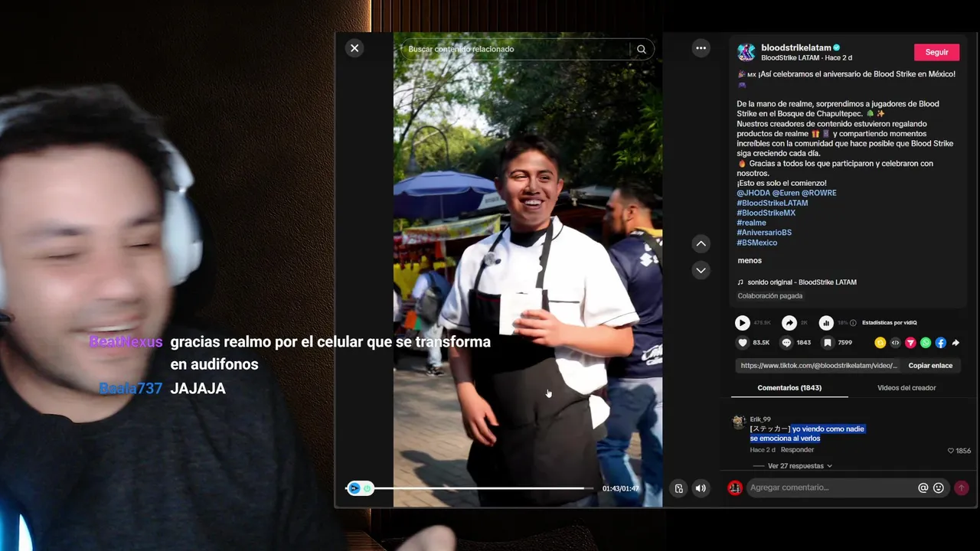Screen dimensions: 980x551
Task: Send to friends via red paper-plane icon
Action: click(x=910, y=343)
